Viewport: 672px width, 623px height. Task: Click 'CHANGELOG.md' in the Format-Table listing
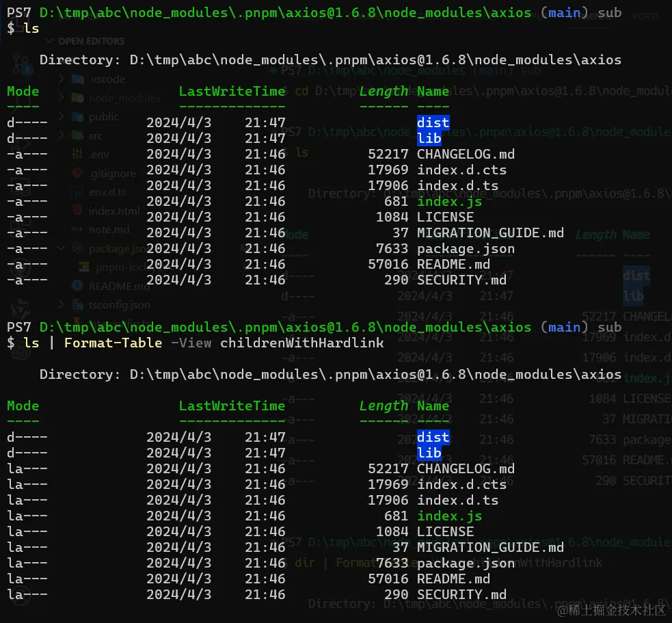[466, 468]
